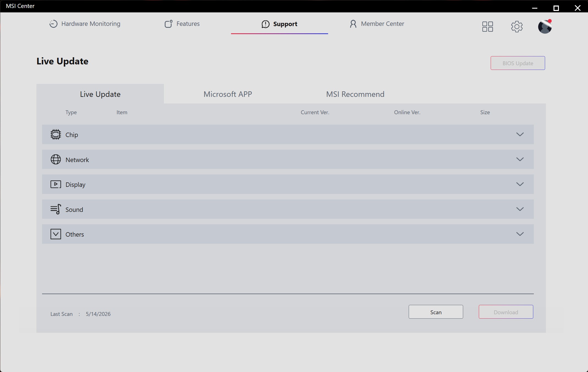Click the Item column header

click(x=122, y=112)
